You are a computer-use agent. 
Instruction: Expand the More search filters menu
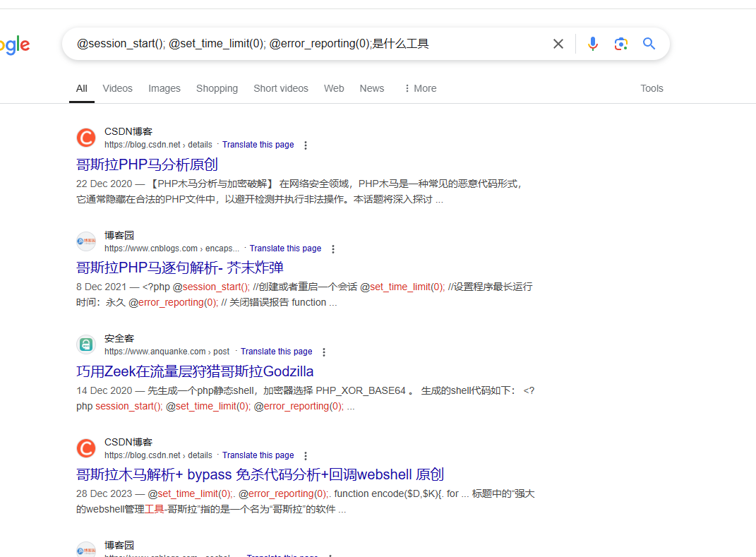pyautogui.click(x=420, y=88)
